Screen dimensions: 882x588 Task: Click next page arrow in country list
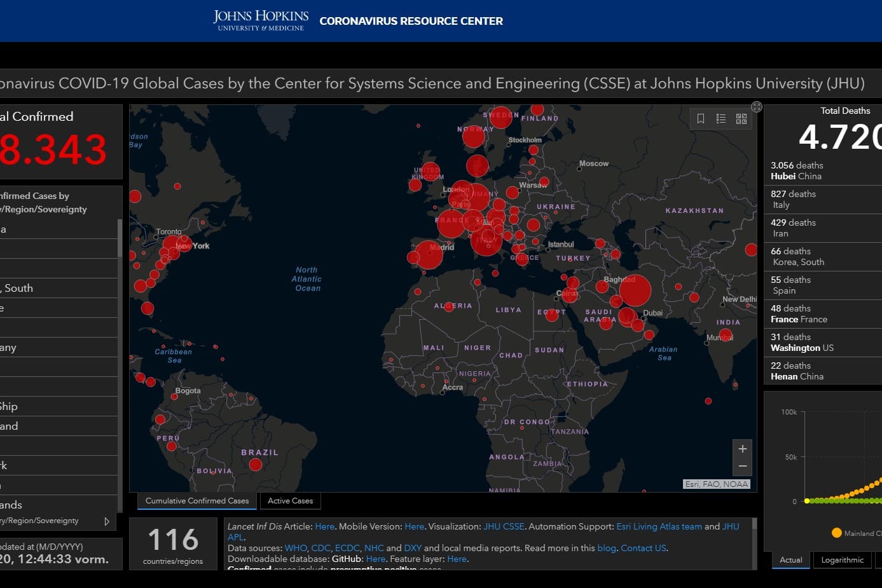click(x=107, y=521)
